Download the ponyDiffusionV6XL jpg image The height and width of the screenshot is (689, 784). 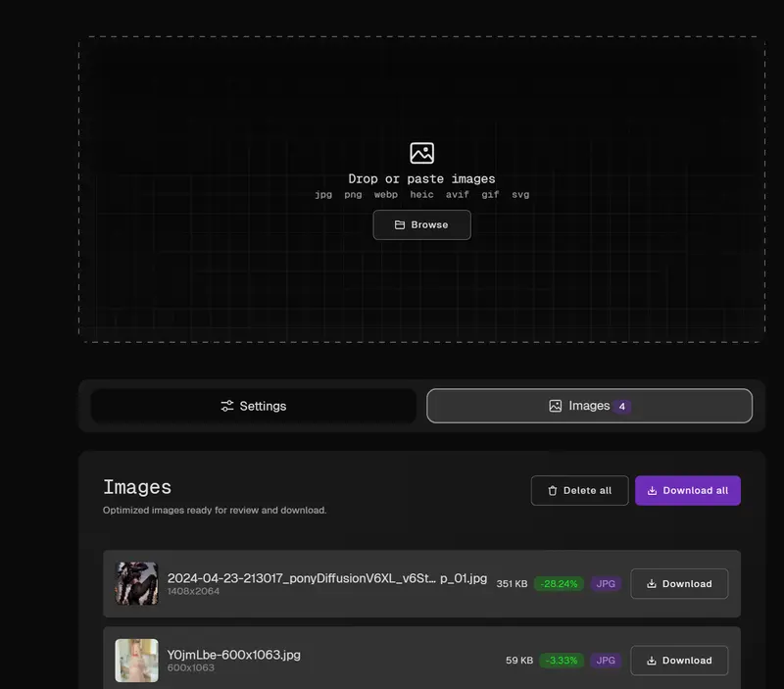(x=679, y=583)
